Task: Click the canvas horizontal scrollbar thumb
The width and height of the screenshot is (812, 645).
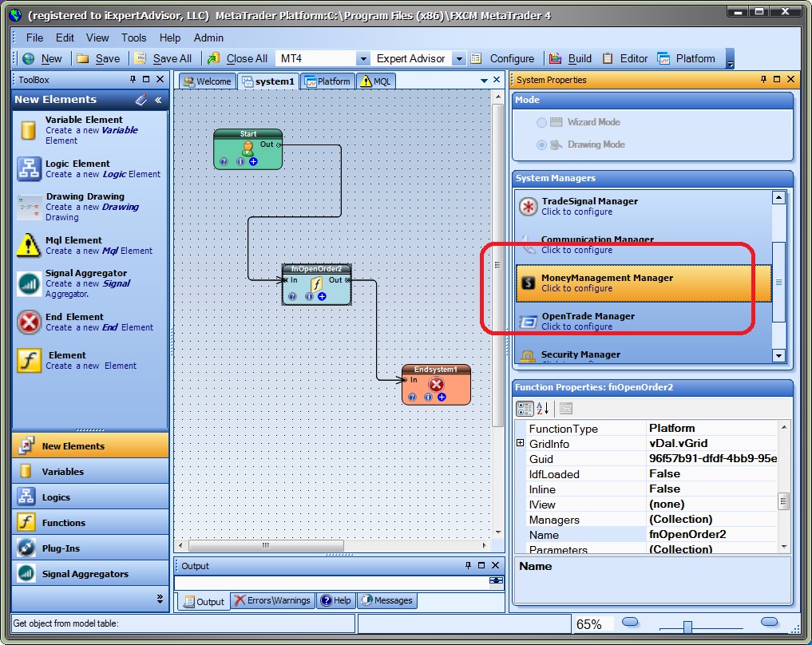Action: tap(266, 545)
